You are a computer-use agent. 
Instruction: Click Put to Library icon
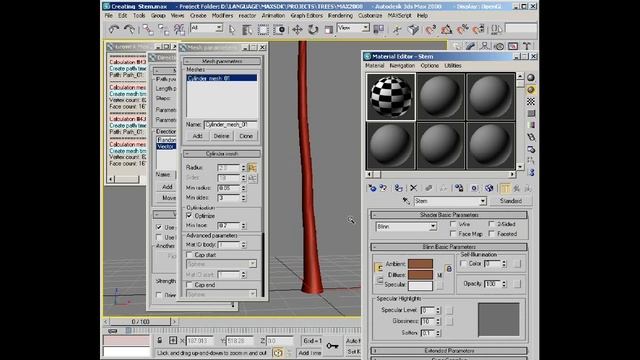[459, 188]
